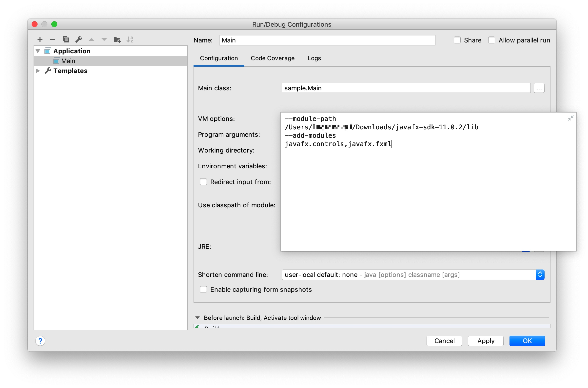Browse for a different main class

(539, 88)
